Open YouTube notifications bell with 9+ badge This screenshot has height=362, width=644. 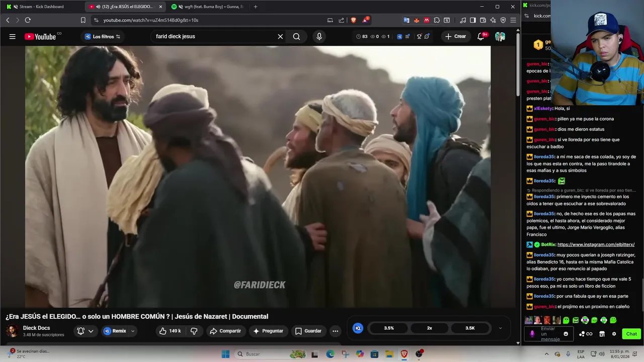click(x=481, y=36)
